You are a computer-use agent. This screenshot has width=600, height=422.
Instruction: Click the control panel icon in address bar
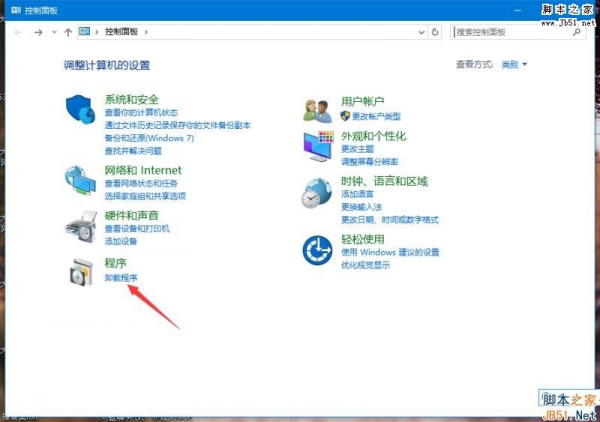point(84,31)
